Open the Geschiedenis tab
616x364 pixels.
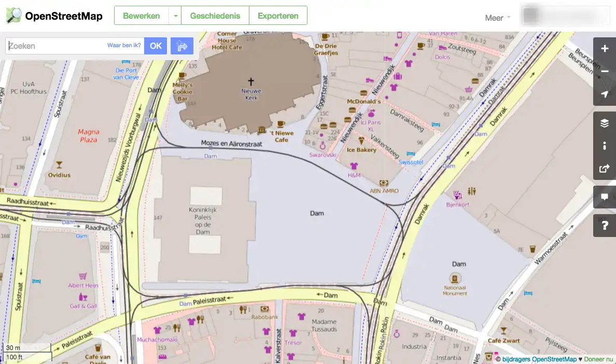click(x=215, y=16)
